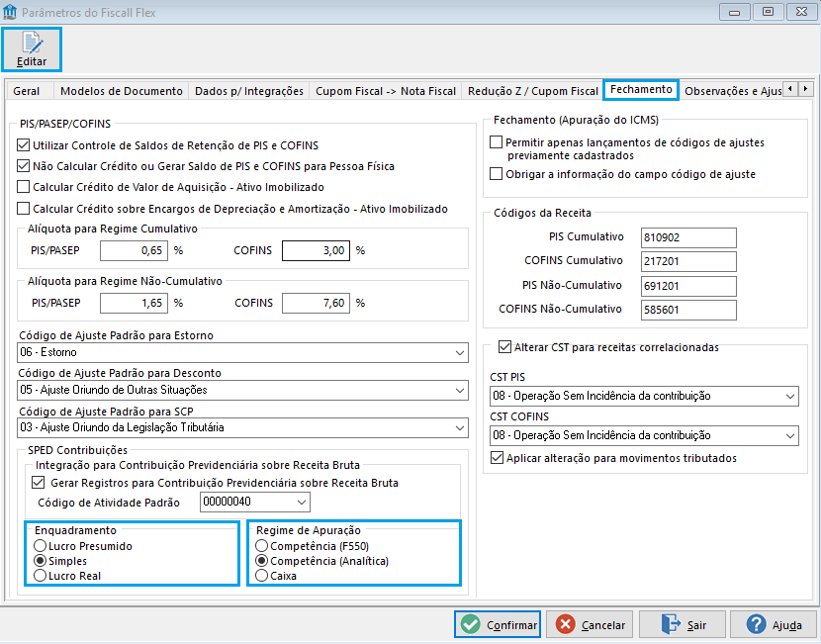Toggle Aplicar alteração para movimentos tributados
Viewport: 821px width, 644px height.
click(497, 458)
